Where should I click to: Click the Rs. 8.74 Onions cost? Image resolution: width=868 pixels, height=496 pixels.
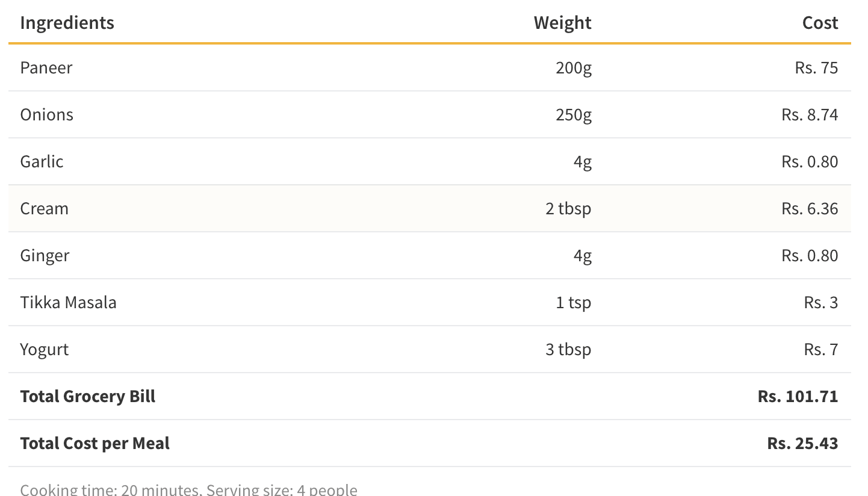point(810,114)
